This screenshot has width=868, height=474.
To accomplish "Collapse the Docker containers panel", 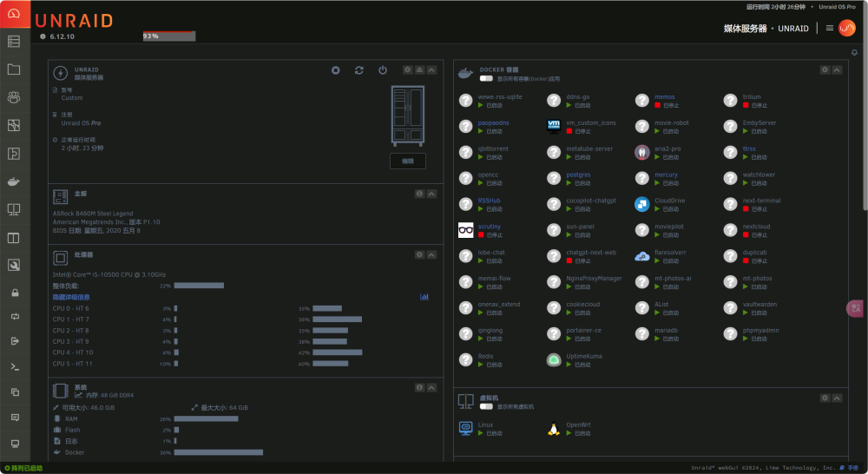I will (837, 69).
